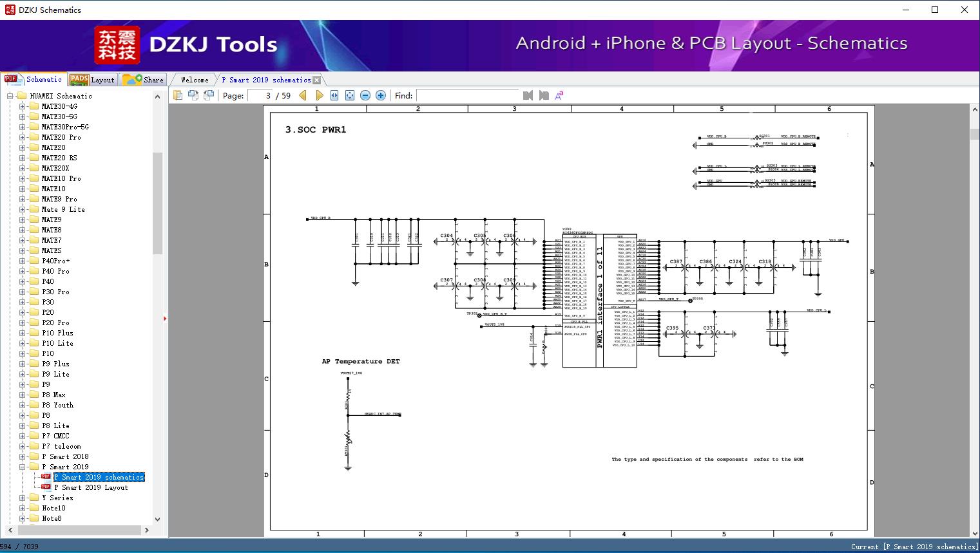Switch to the Schematic tab
The image size is (980, 553).
(33, 79)
